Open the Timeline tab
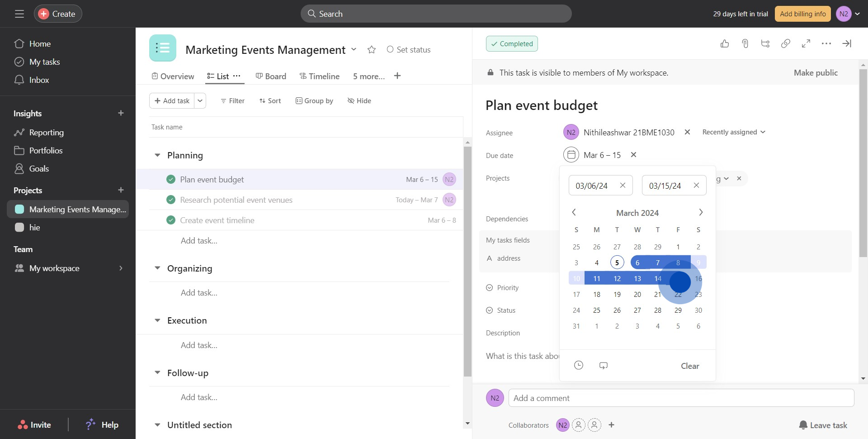The height and width of the screenshot is (439, 868). [319, 76]
